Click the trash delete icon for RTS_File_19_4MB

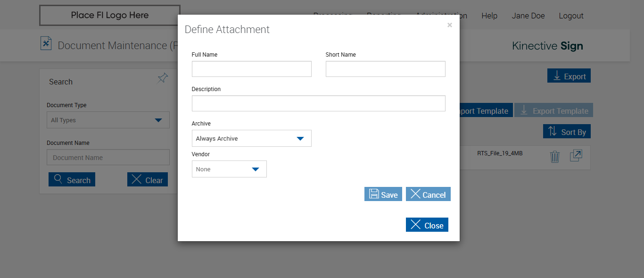pyautogui.click(x=555, y=157)
